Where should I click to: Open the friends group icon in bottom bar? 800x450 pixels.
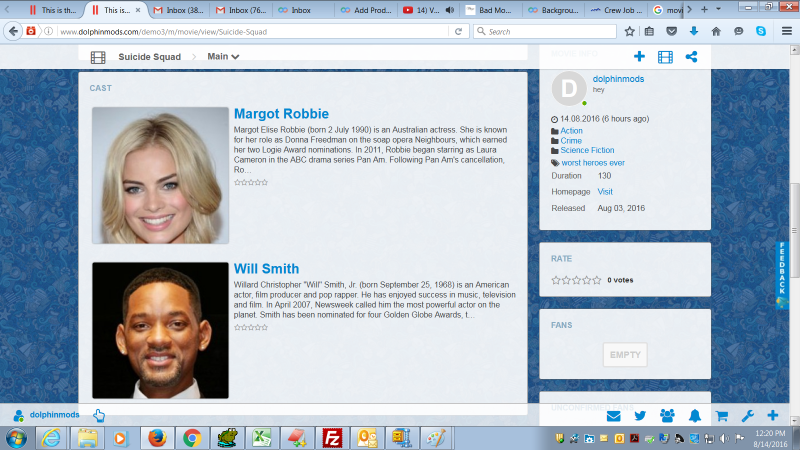tap(667, 416)
